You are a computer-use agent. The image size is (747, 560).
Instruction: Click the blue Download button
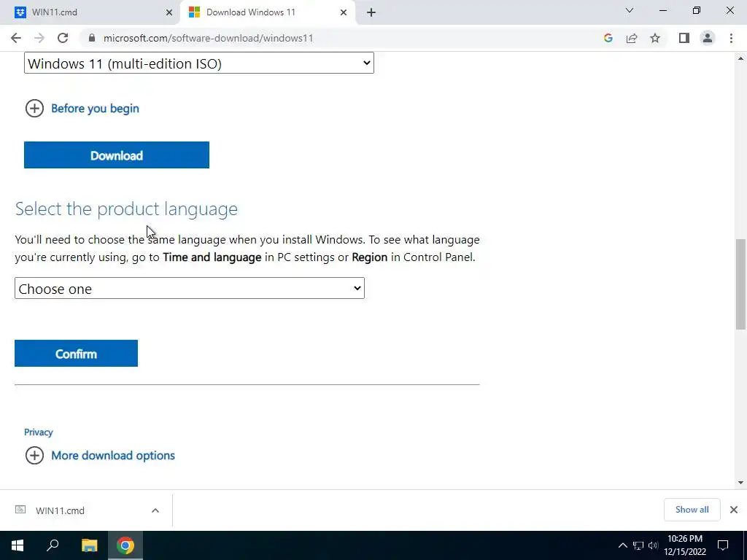click(x=117, y=155)
